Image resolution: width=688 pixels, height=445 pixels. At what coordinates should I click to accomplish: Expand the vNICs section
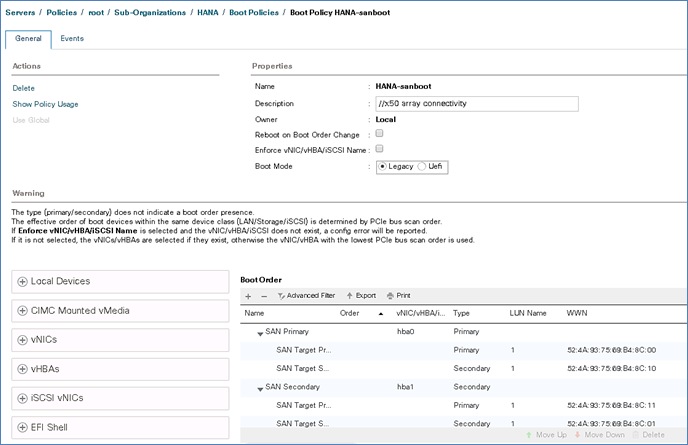[x=120, y=340]
